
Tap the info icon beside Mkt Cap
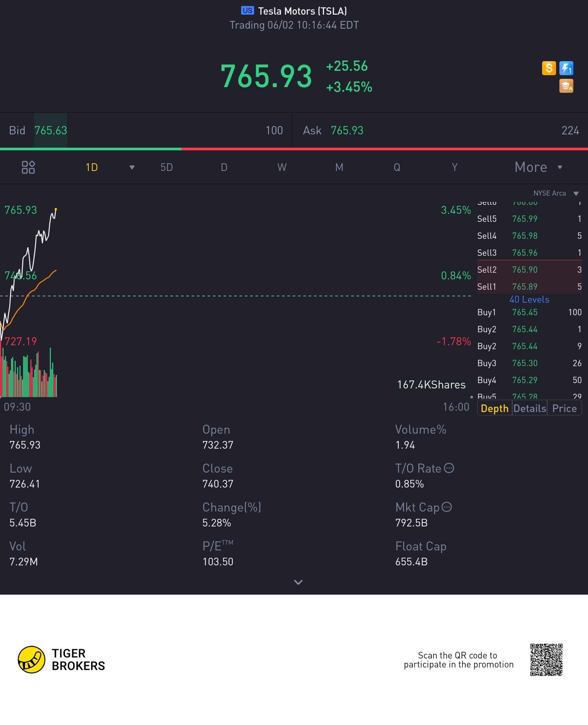tap(447, 507)
